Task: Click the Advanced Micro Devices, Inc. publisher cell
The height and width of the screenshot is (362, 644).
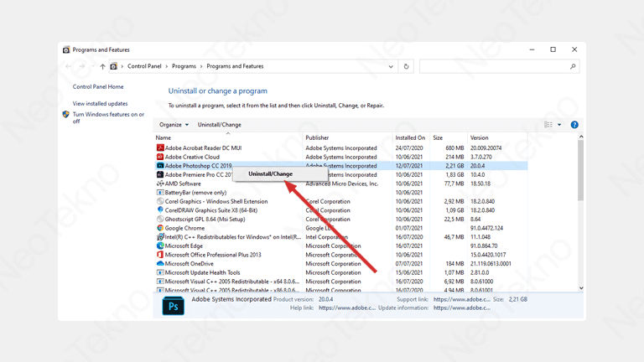Action: tap(342, 184)
